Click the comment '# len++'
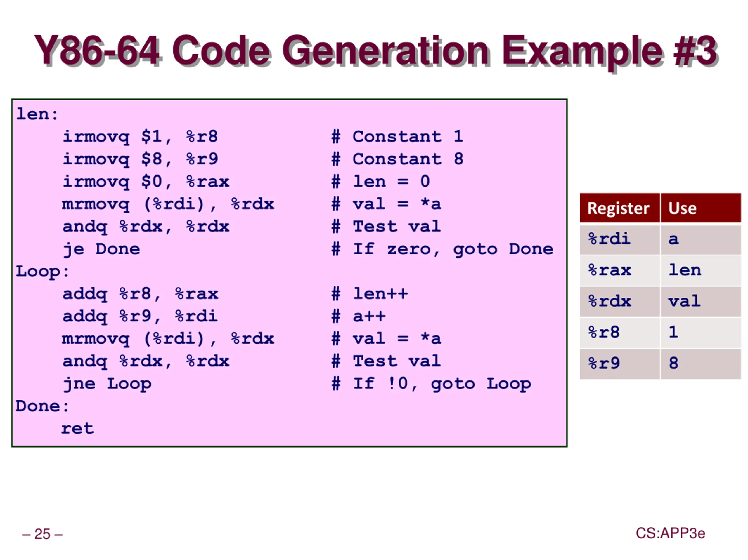Image resolution: width=748 pixels, height=560 pixels. click(x=370, y=294)
